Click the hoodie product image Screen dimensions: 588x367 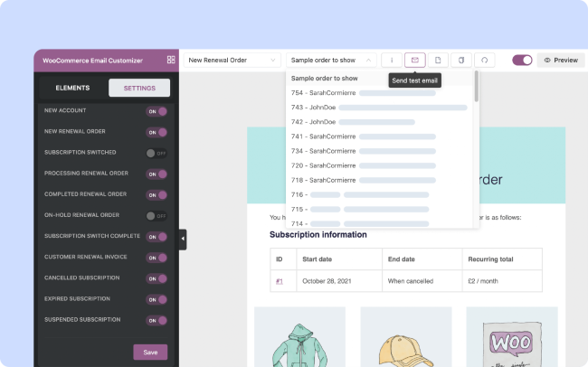299,337
